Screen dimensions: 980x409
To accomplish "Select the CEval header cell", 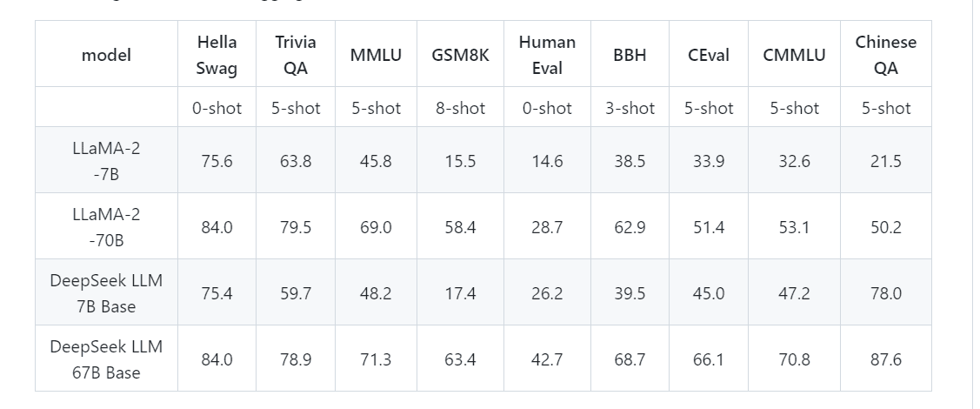I will [x=708, y=55].
